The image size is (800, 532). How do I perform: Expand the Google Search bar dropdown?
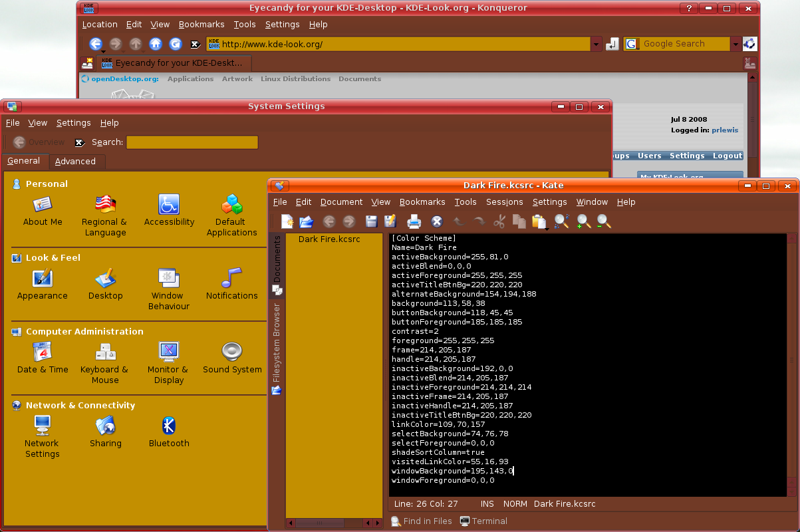[735, 44]
